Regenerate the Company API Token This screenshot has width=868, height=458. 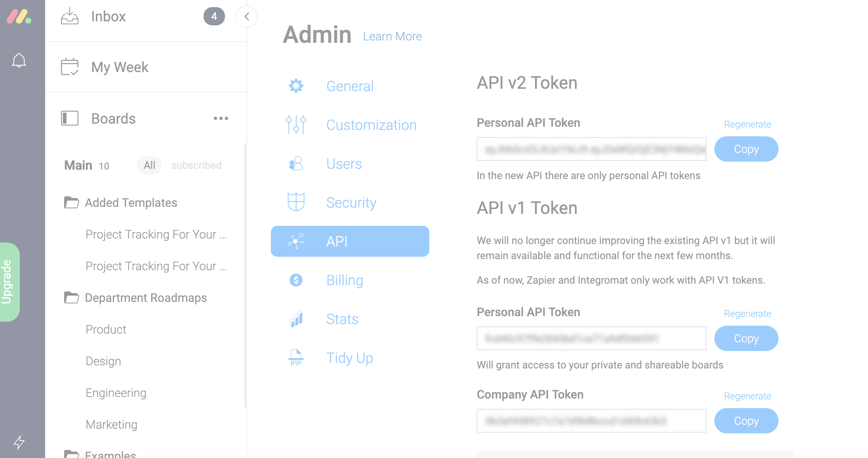(747, 396)
